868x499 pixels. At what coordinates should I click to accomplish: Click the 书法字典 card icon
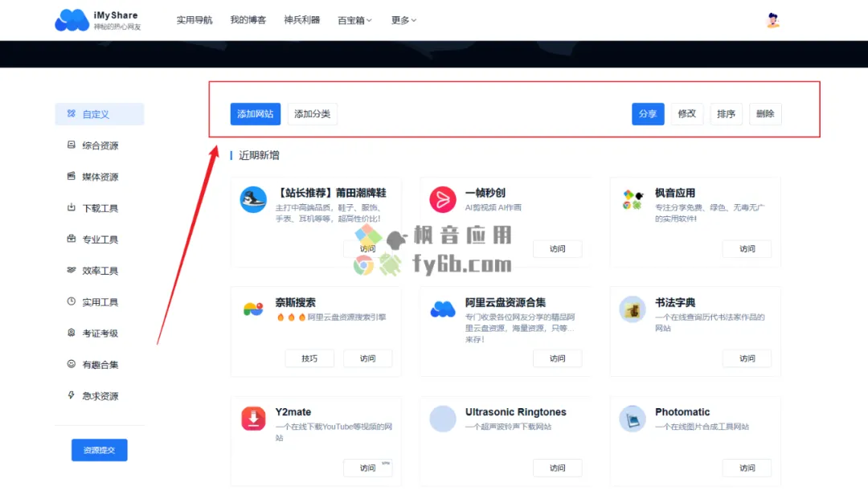pos(633,309)
